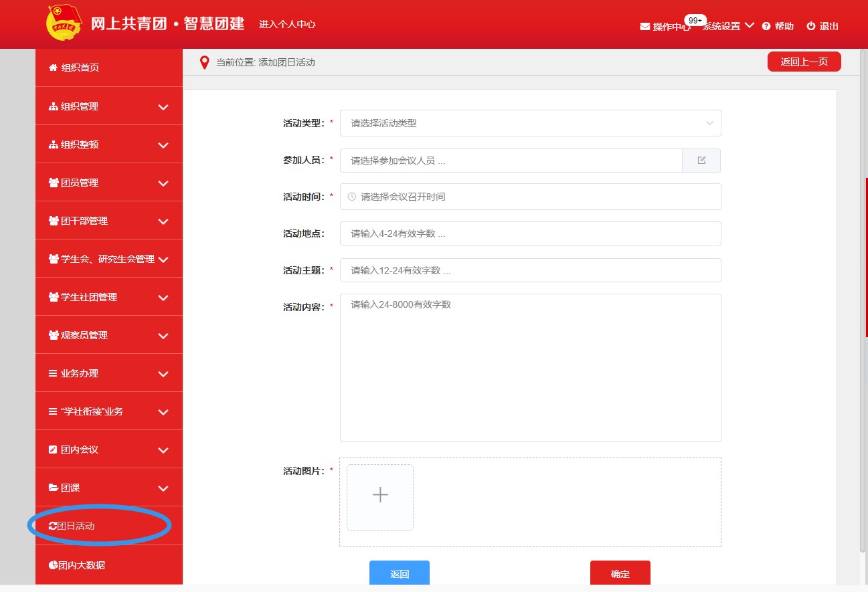Expand the “学社衔接”业务 chevron
Viewport: 868px width, 592px height.
click(x=163, y=412)
